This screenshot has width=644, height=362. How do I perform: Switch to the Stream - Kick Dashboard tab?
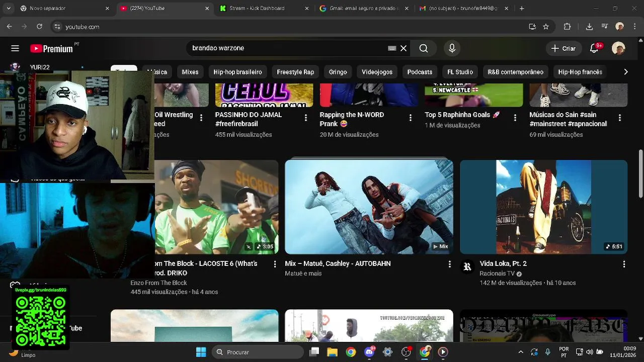264,9
